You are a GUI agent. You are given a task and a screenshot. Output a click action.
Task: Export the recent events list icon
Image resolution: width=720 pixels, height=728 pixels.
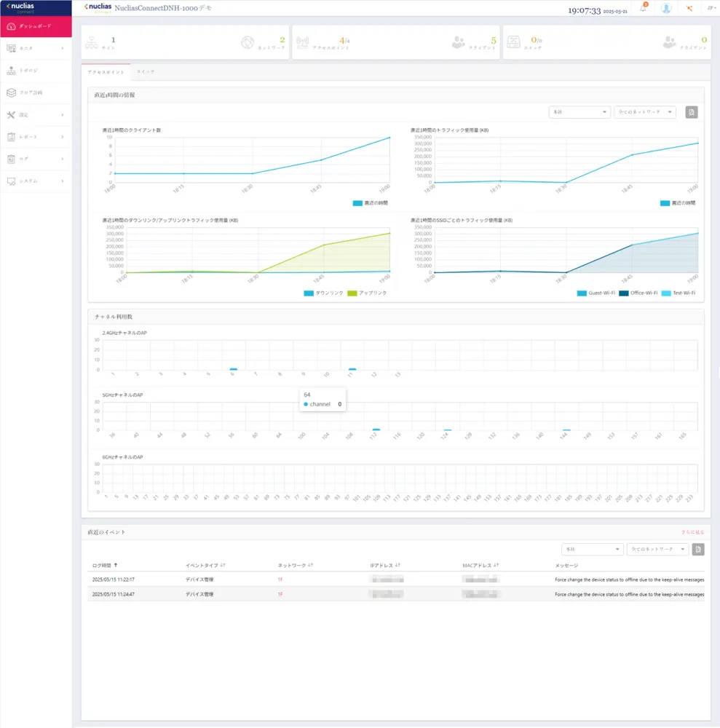(697, 549)
